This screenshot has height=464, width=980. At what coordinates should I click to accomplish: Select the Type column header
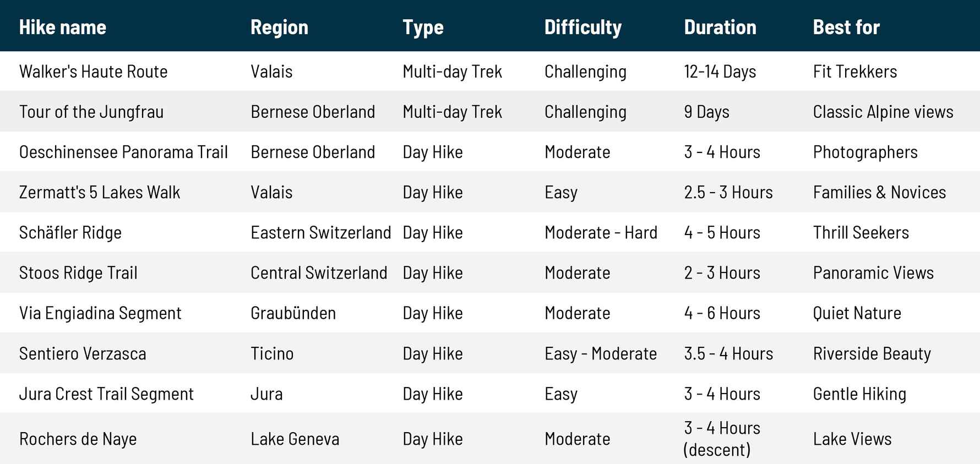pyautogui.click(x=423, y=27)
